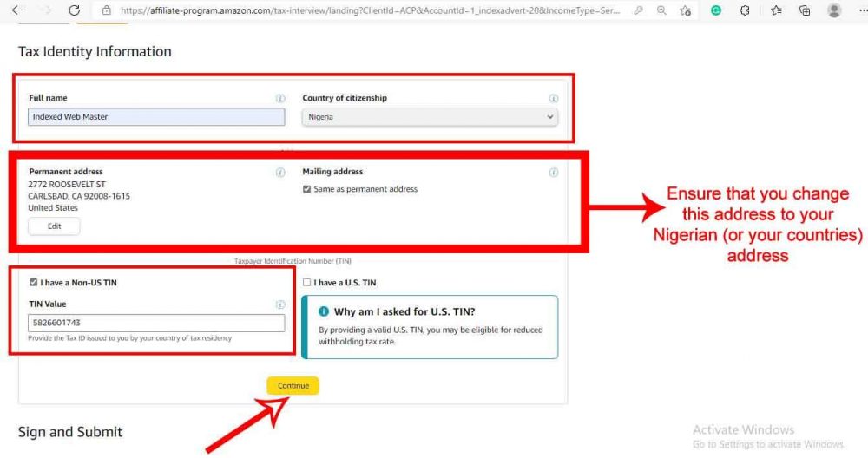
Task: Click 'Provide the Tax ID issued' hint text
Action: tap(129, 338)
